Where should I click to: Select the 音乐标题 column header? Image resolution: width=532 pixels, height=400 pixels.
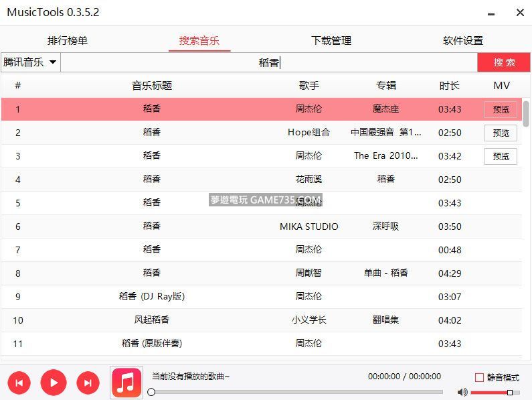[152, 86]
